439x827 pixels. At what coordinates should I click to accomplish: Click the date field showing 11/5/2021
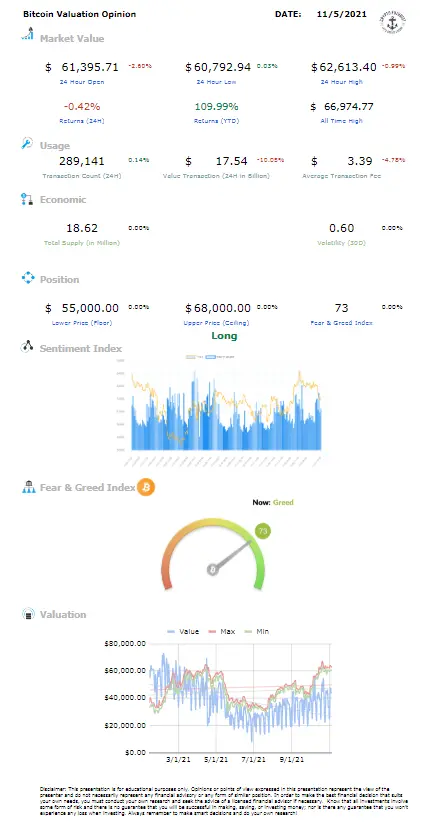pos(342,14)
